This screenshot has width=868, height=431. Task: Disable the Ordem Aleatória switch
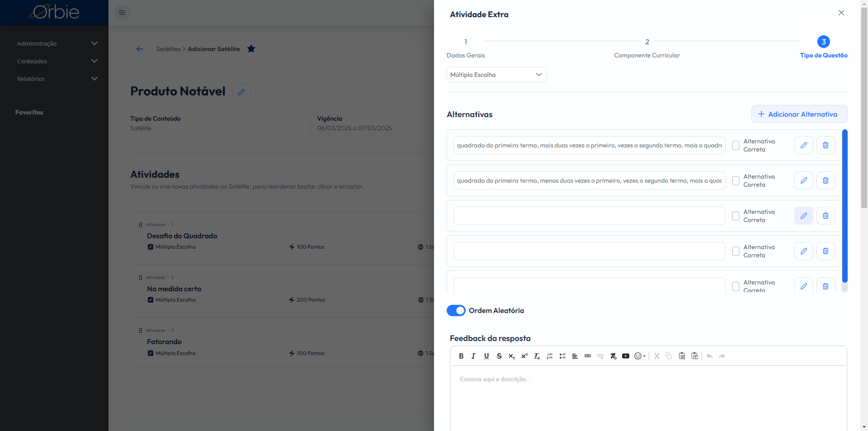pyautogui.click(x=456, y=311)
